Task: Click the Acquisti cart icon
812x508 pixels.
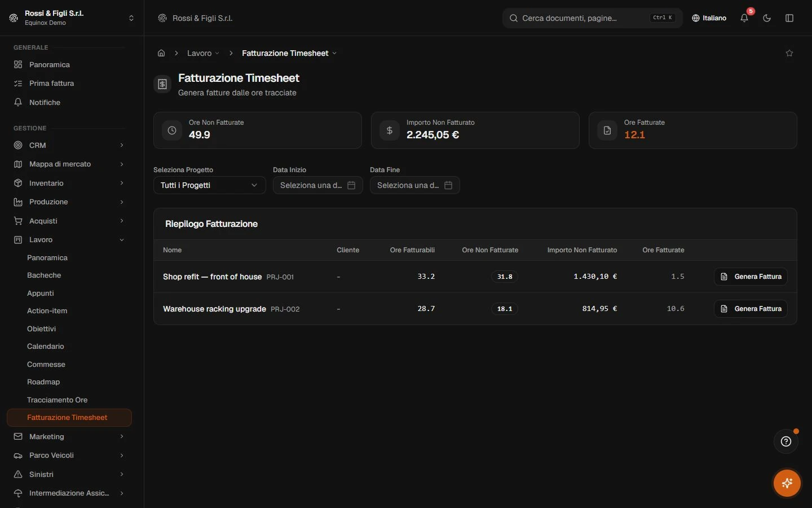Action: pyautogui.click(x=18, y=221)
